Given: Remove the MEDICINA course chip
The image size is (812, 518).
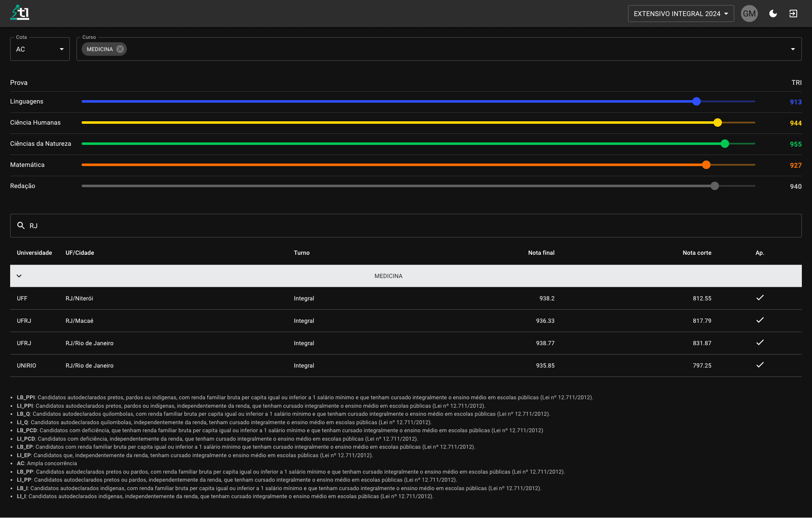Looking at the screenshot, I should [120, 49].
